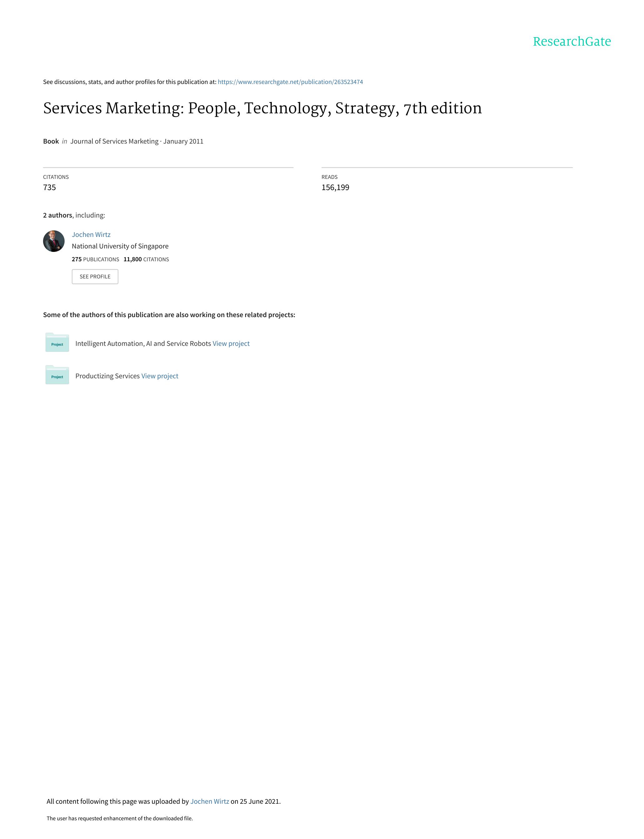Open the Jochen Wirtz author name link

(x=91, y=235)
